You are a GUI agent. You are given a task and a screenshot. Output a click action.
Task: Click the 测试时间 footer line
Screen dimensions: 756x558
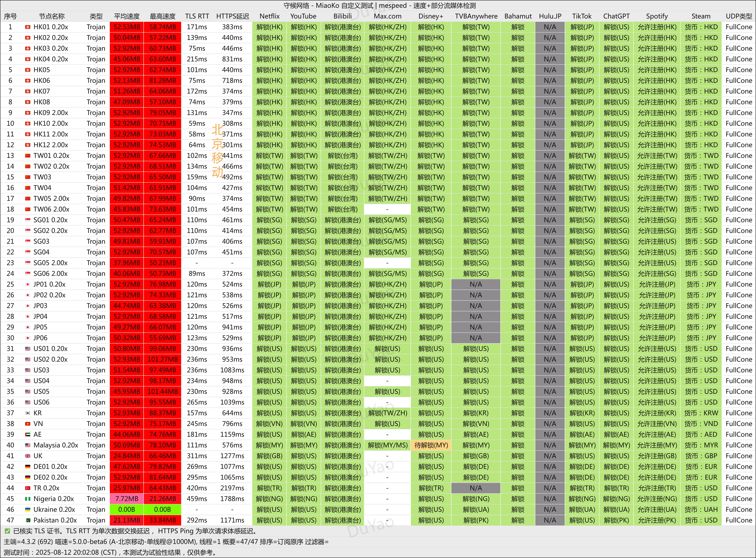point(110,553)
